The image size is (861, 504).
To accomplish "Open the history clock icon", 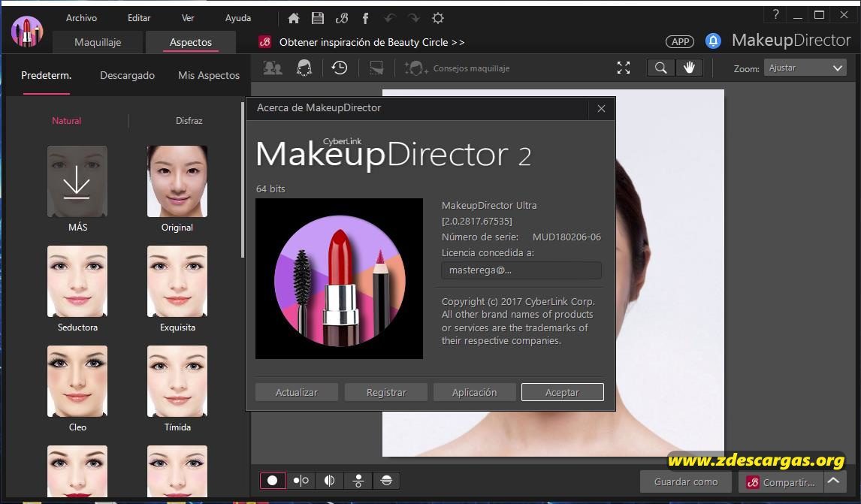I will 340,68.
